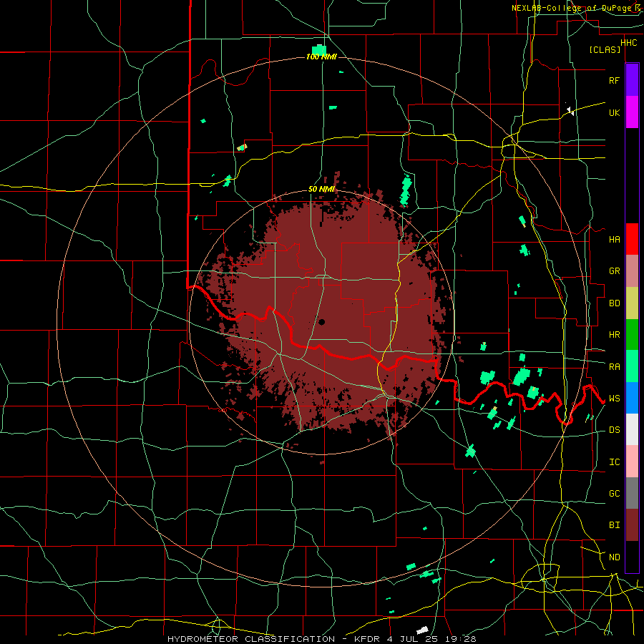The image size is (644, 644).
Task: Click the UK legend label
Action: click(614, 112)
